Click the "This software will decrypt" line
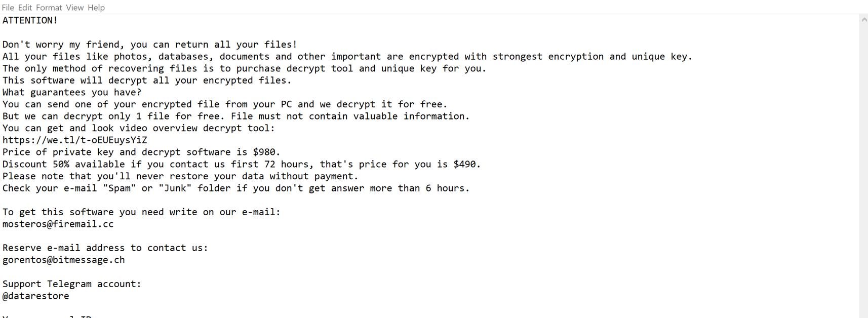Image resolution: width=868 pixels, height=318 pixels. coord(147,80)
